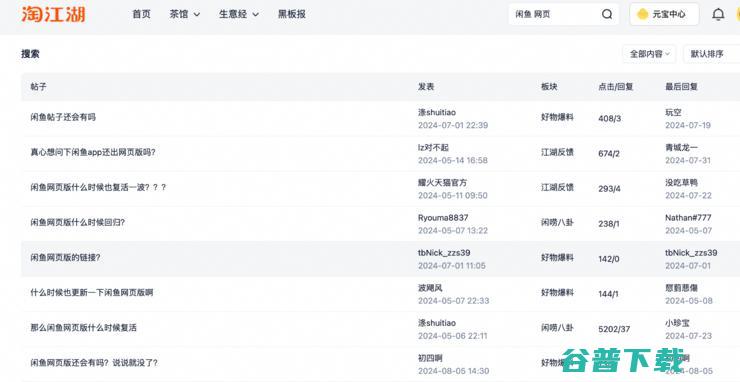
Task: Click author 耀火天猫官方
Action: click(442, 182)
